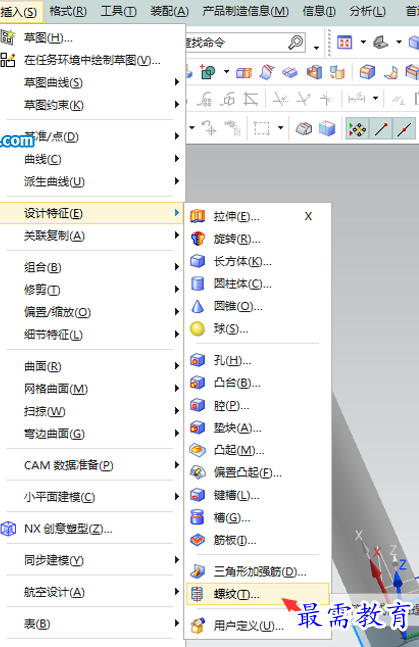419x647 pixels.
Task: Open the 分析(L) menu
Action: click(367, 11)
